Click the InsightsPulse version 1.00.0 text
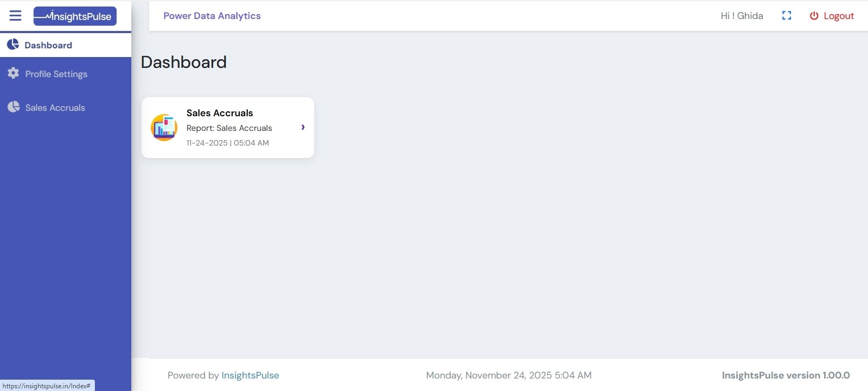This screenshot has height=391, width=868. pos(786,375)
